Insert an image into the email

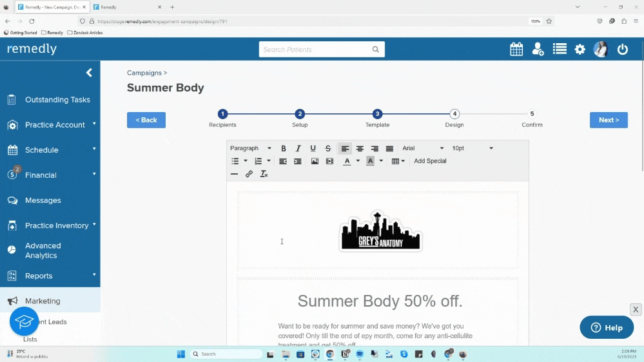[x=315, y=161]
